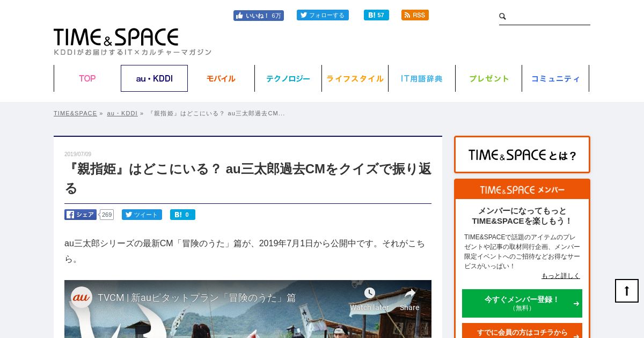This screenshot has width=644, height=338.
Task: Click the Facebook share count 269
Action: (106, 215)
